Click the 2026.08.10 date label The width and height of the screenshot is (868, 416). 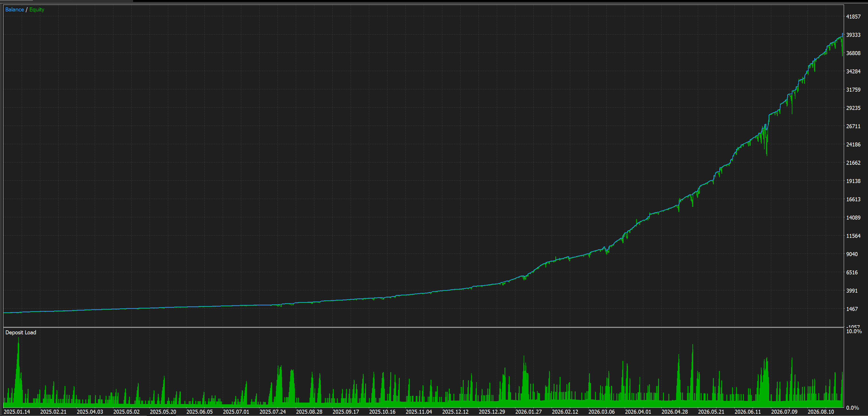point(821,412)
